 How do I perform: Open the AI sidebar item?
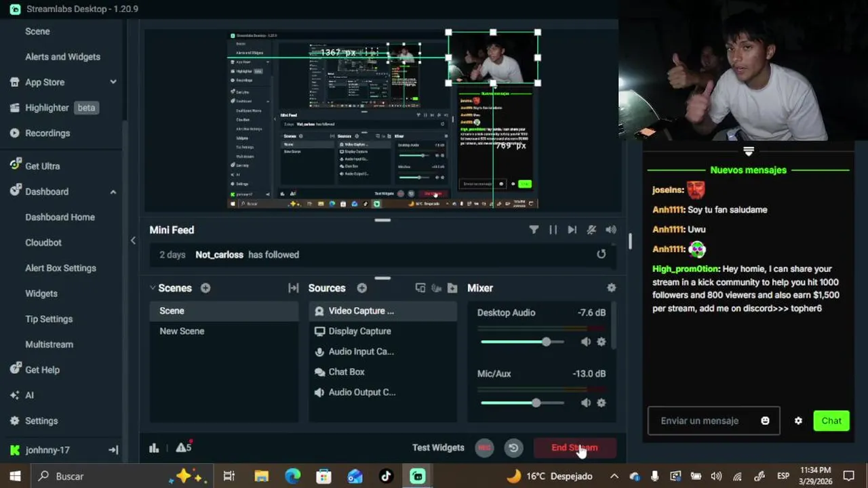coord(22,395)
